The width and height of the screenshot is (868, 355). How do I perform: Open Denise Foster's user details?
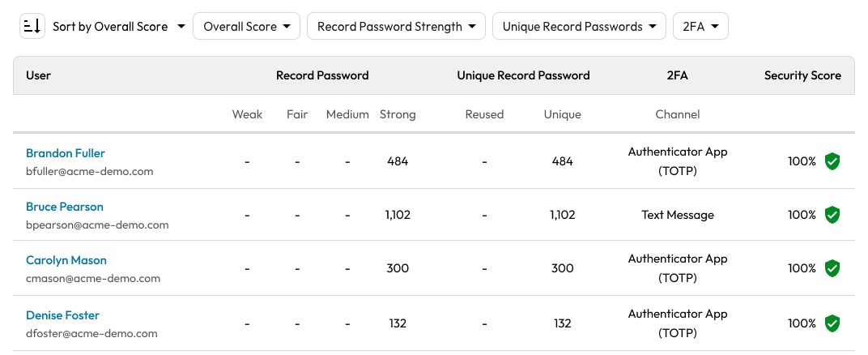click(62, 315)
